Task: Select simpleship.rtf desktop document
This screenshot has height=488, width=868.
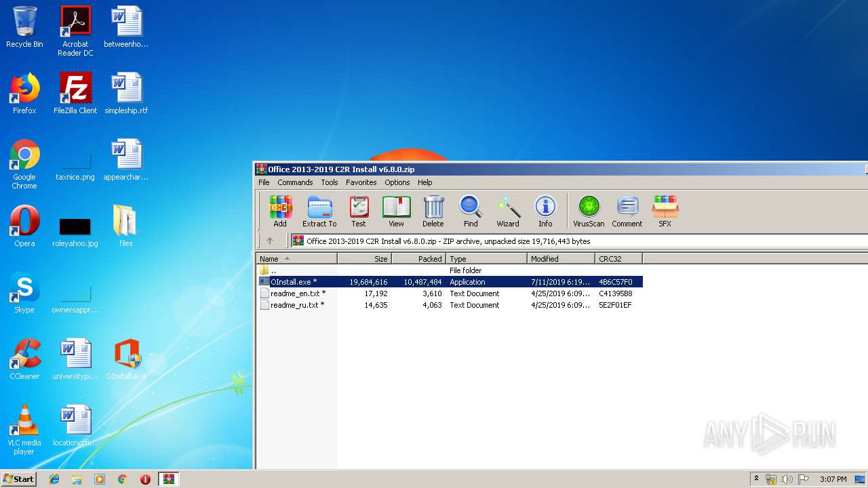Action: coord(126,94)
